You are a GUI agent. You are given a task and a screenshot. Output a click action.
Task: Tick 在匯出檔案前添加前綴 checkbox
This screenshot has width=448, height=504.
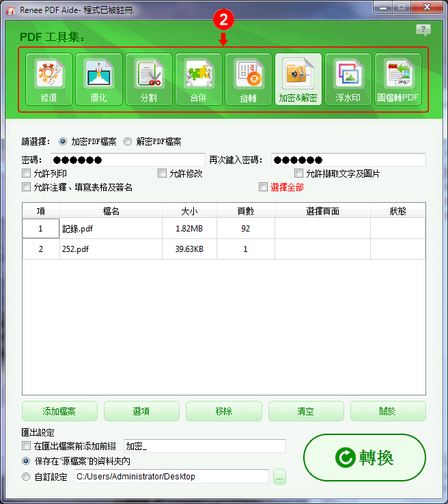tap(26, 446)
